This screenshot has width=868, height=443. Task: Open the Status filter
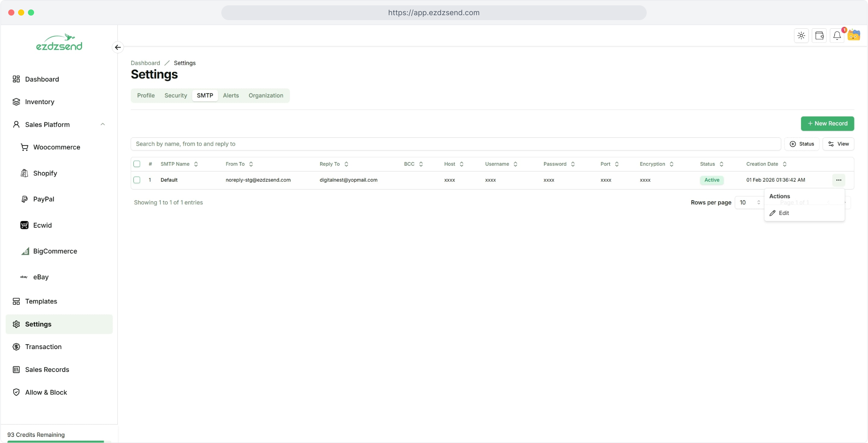click(801, 144)
